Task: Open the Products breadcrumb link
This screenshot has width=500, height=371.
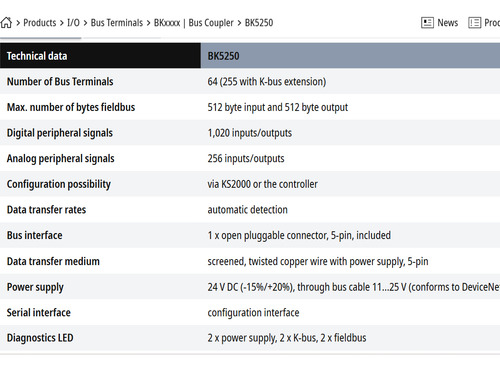Action: point(40,23)
